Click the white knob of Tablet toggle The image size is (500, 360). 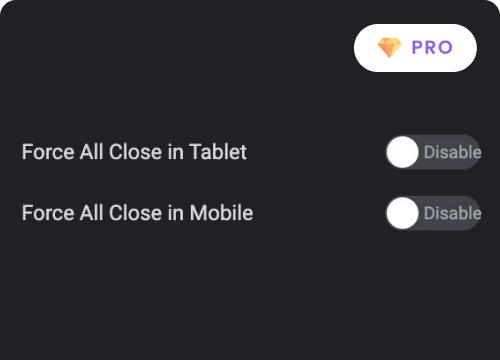[402, 152]
